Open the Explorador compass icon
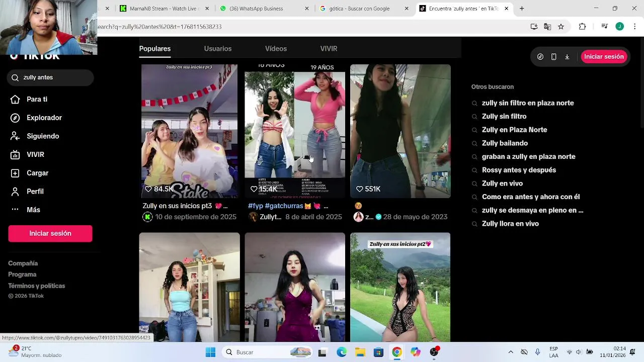Image resolution: width=644 pixels, height=362 pixels. pos(15,118)
